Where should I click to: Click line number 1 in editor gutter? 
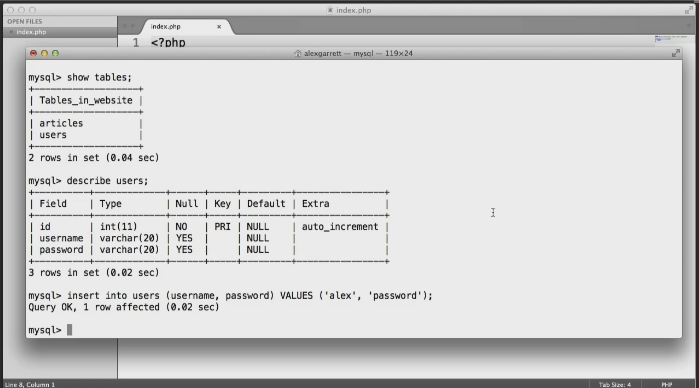pyautogui.click(x=136, y=43)
